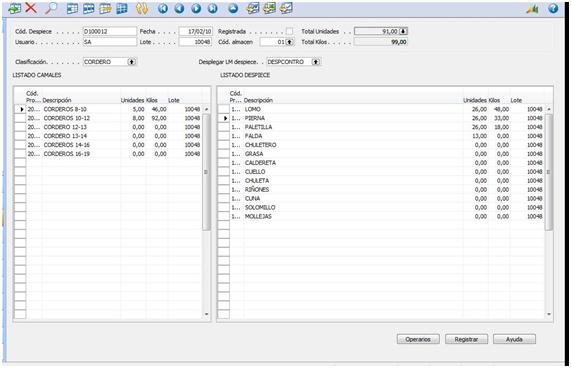The width and height of the screenshot is (571, 368).
Task: Click scroll-down arrow of Listado Despiece
Action: 549,314
